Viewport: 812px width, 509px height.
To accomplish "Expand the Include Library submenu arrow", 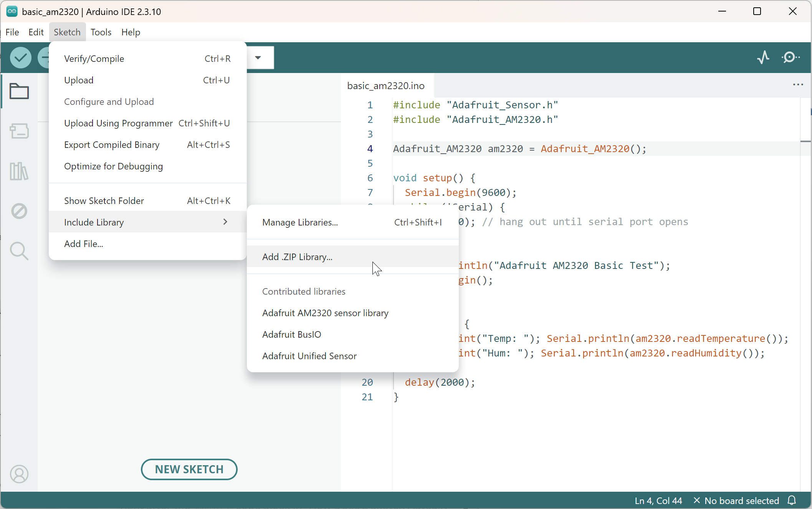I will 225,222.
